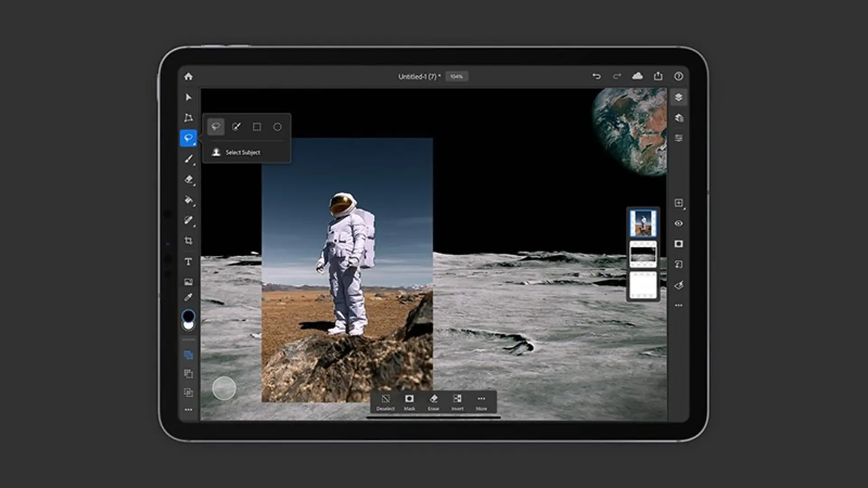Viewport: 868px width, 488px height.
Task: Select the Eraser tool
Action: pos(189,179)
